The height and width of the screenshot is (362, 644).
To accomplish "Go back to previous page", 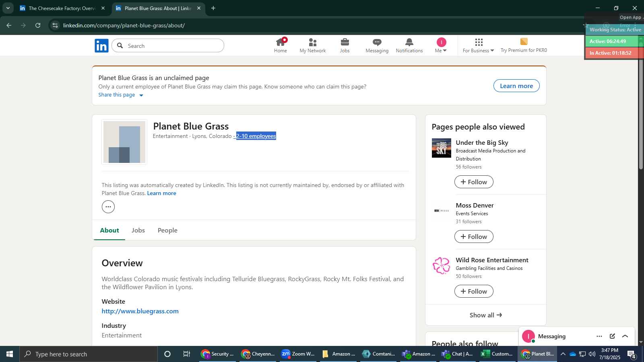I will (9, 25).
